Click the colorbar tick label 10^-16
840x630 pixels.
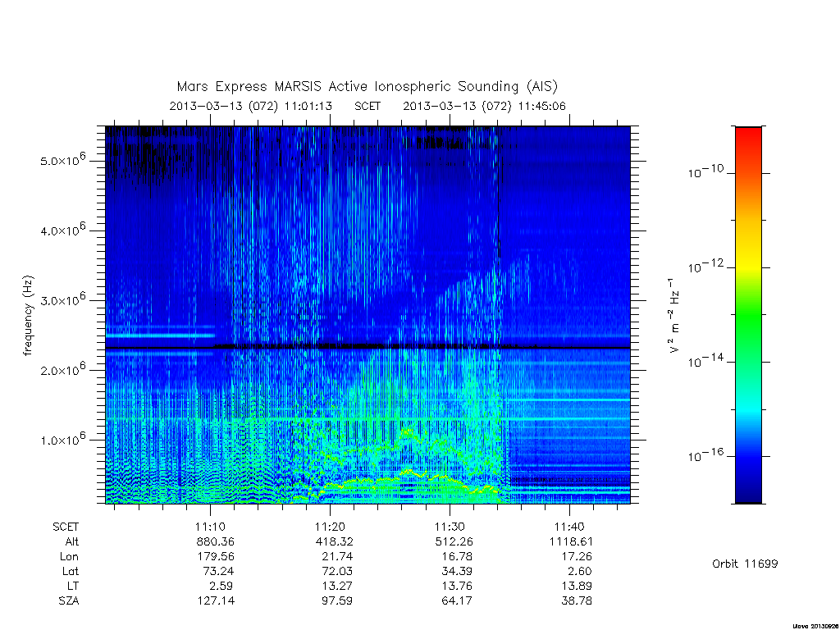coord(706,454)
